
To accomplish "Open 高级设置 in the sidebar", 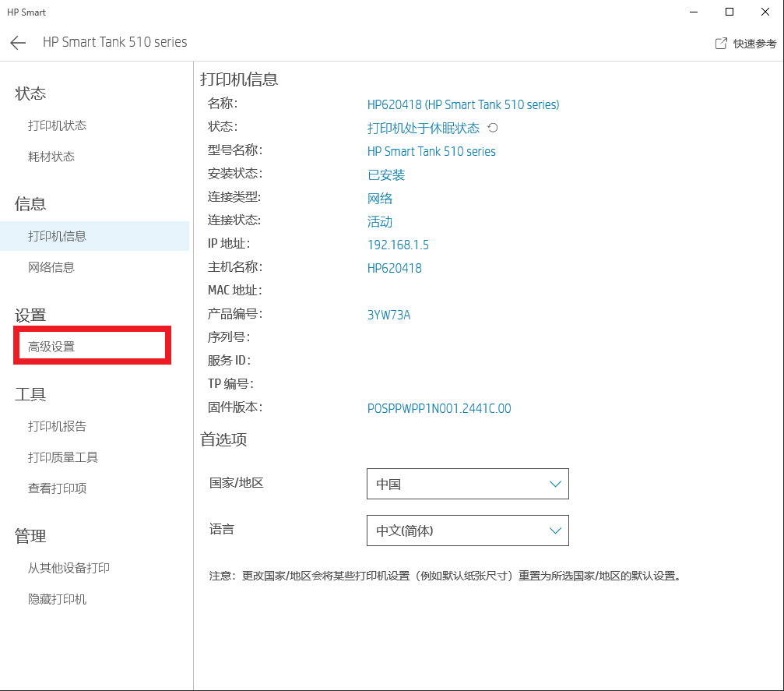I will coord(51,347).
